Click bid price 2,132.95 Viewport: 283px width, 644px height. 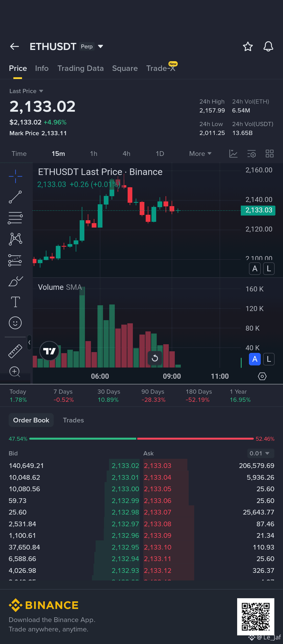point(125,547)
